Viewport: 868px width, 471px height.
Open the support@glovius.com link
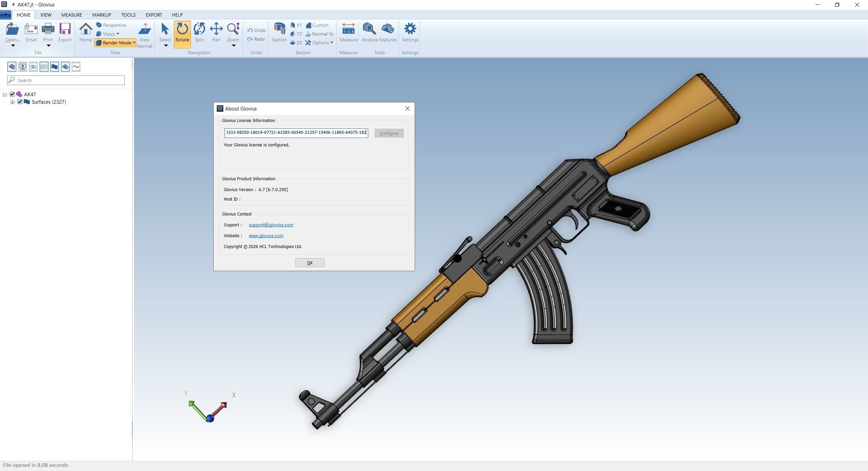(271, 225)
